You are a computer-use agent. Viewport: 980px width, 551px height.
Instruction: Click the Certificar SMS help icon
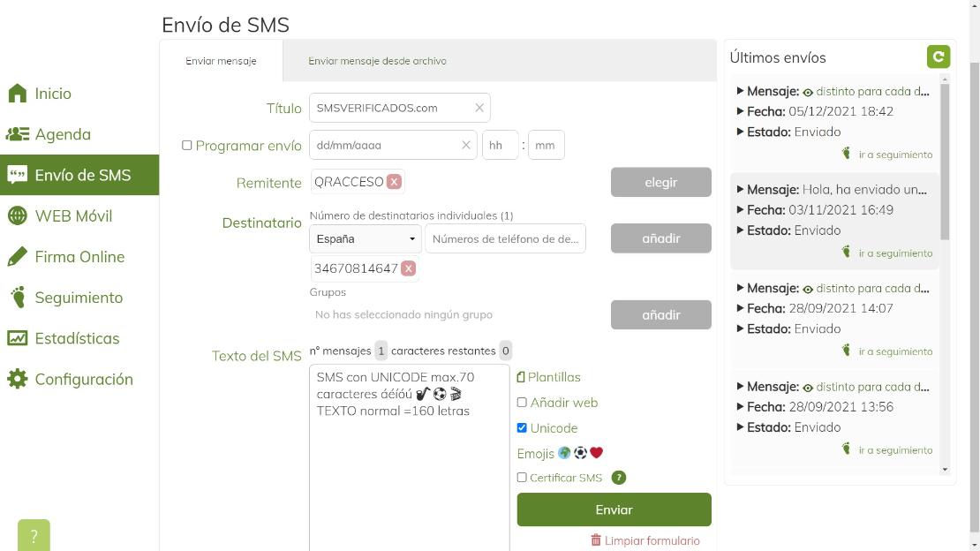[619, 478]
